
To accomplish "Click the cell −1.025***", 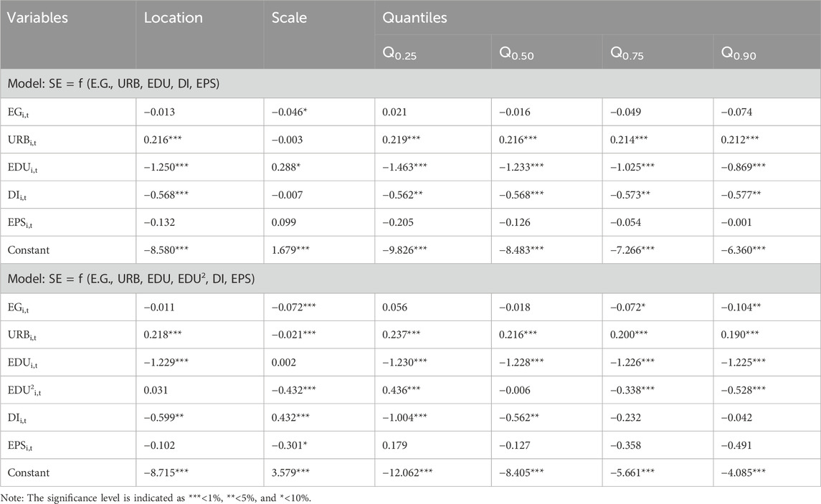I will (632, 168).
